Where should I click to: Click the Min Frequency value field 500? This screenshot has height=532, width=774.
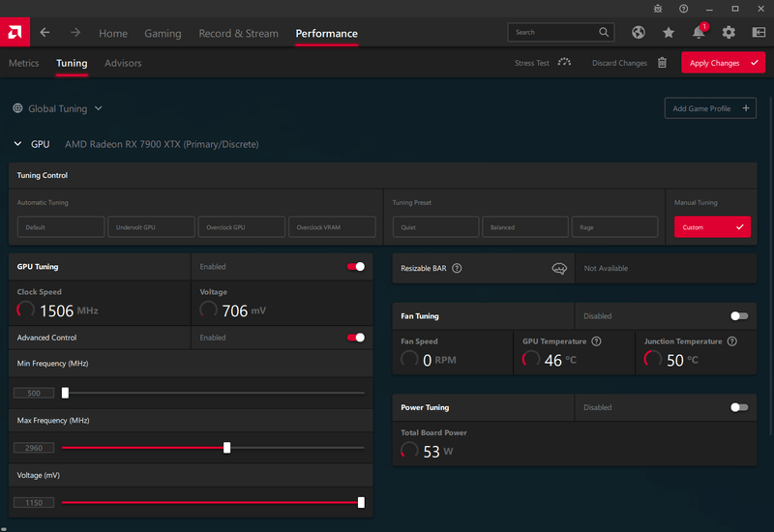(34, 393)
